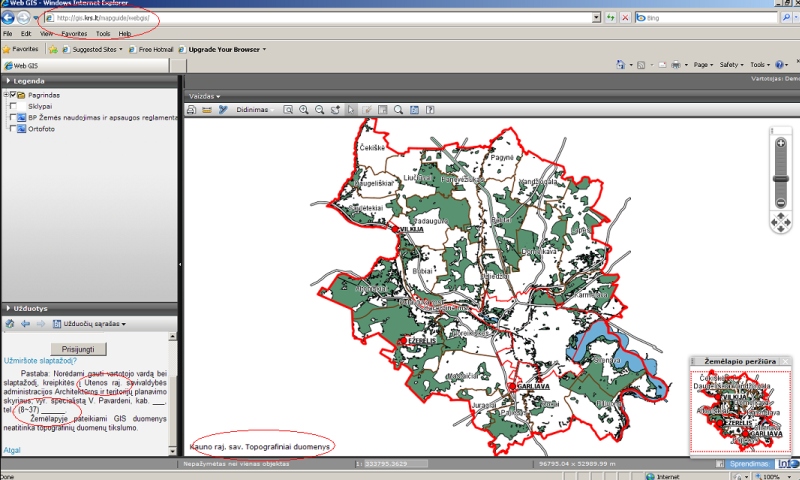Follow the Užmiršote slaptažodį link

click(x=40, y=361)
